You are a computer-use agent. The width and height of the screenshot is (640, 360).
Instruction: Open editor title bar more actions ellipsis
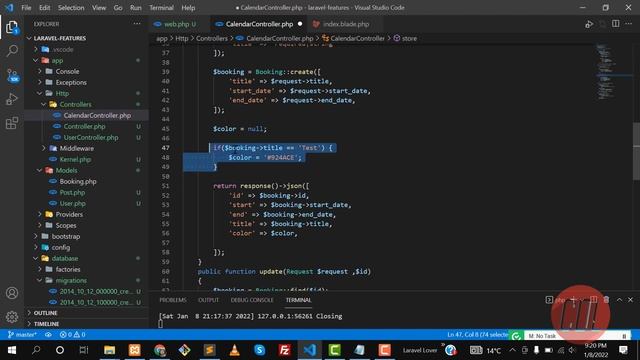629,24
